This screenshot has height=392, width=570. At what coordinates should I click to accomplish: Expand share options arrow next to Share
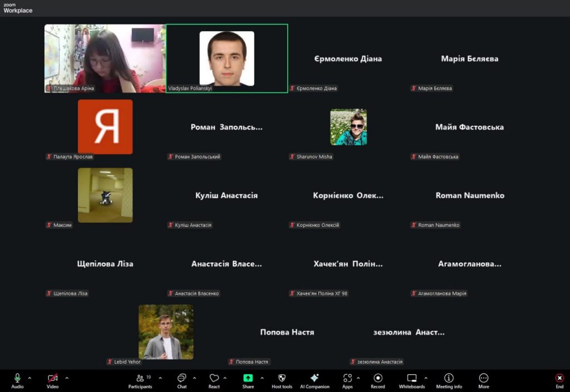click(262, 378)
